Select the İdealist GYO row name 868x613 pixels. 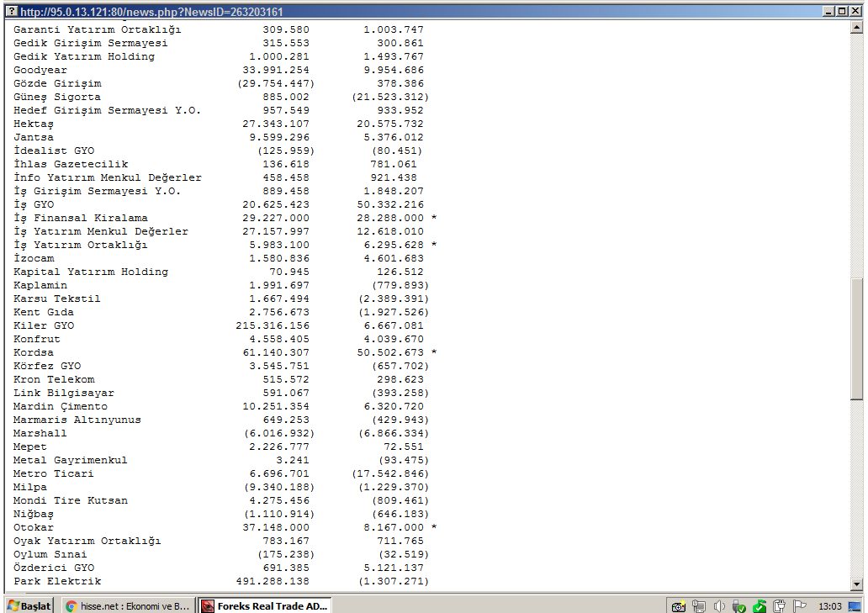point(54,151)
